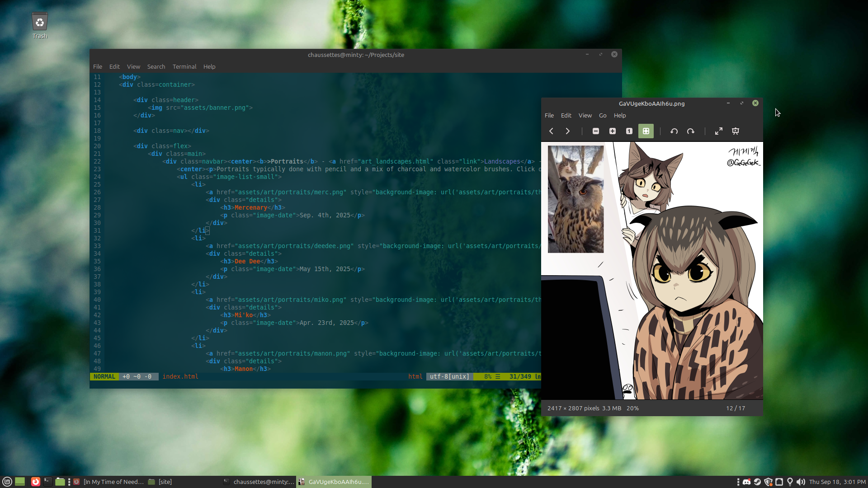
Task: Start slideshow in image viewer
Action: (736, 131)
